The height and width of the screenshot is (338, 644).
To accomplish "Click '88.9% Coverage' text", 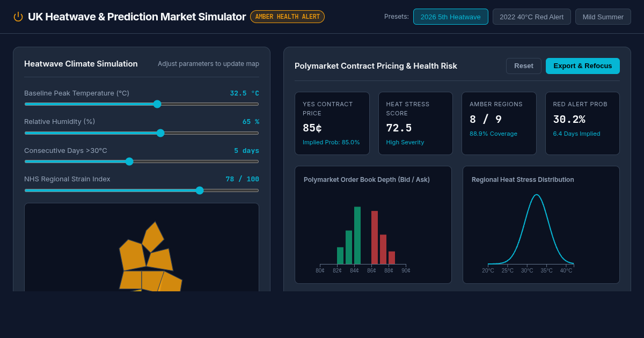I will click(493, 134).
